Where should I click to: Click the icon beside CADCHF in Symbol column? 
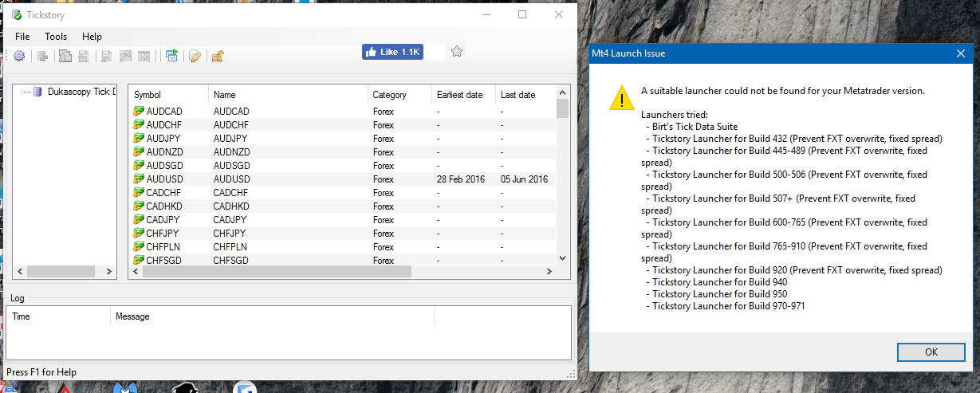(x=139, y=193)
